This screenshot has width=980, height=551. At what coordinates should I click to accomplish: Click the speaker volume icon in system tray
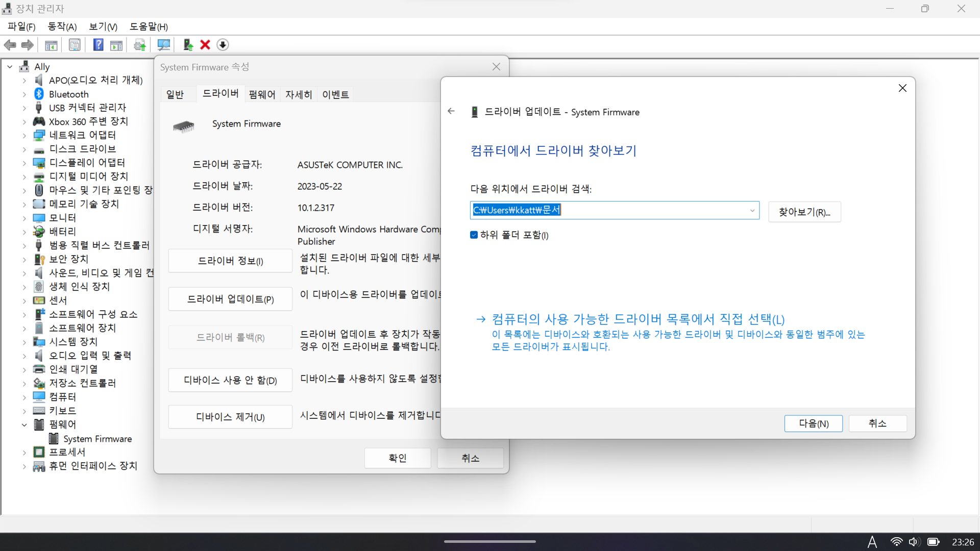pyautogui.click(x=914, y=542)
